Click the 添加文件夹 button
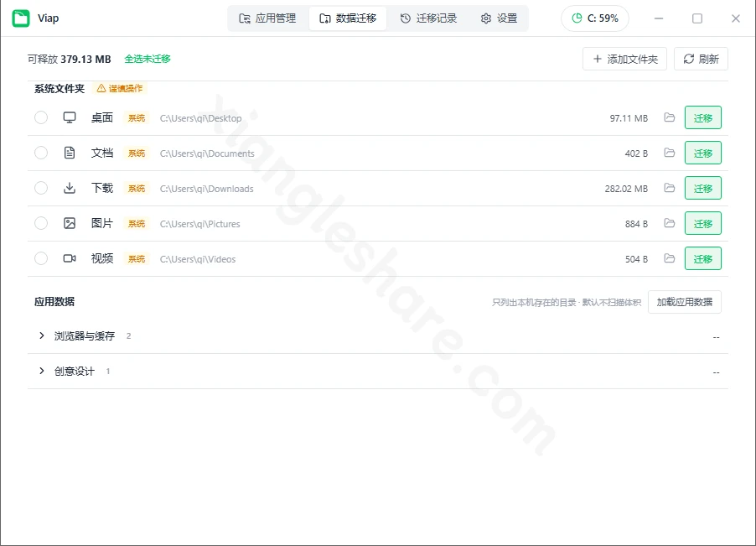Viewport: 756px width, 546px height. pyautogui.click(x=624, y=59)
